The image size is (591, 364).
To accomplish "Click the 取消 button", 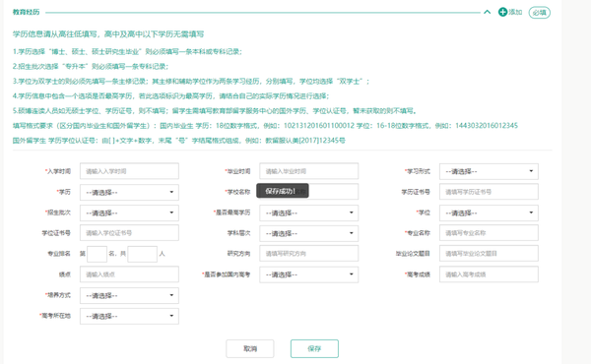I will click(x=250, y=348).
